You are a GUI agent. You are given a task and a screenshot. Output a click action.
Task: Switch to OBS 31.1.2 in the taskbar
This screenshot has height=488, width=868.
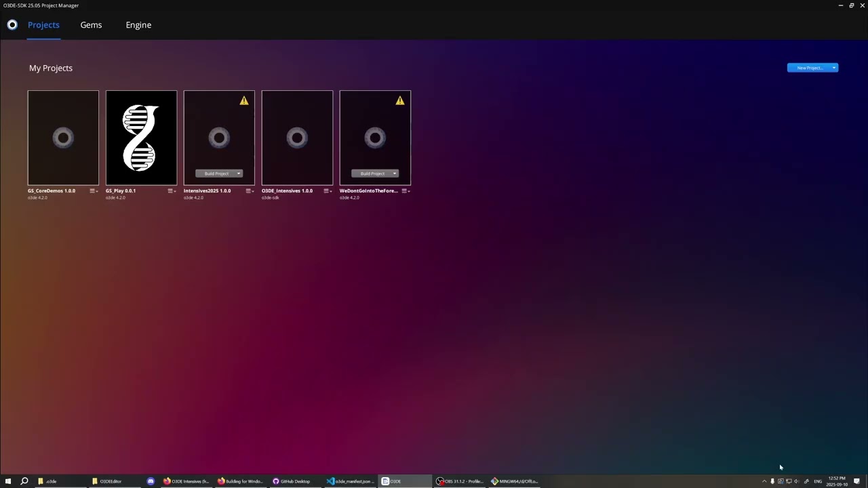460,481
